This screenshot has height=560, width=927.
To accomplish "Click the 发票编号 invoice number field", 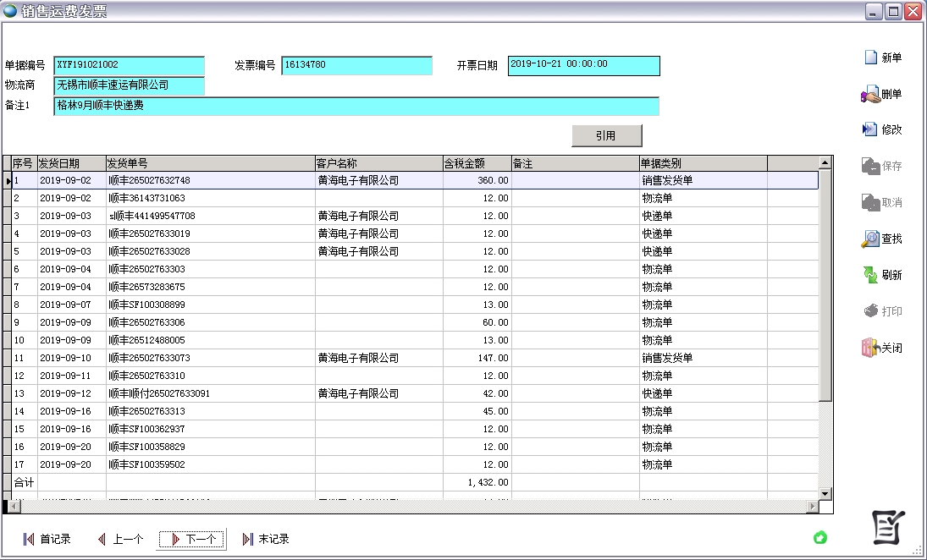I will [x=356, y=65].
